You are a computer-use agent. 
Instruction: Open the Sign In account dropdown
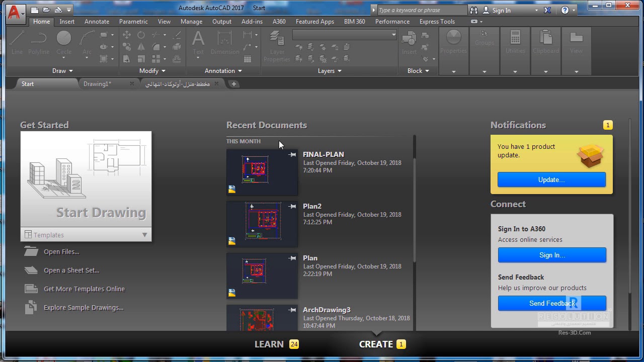pyautogui.click(x=536, y=10)
